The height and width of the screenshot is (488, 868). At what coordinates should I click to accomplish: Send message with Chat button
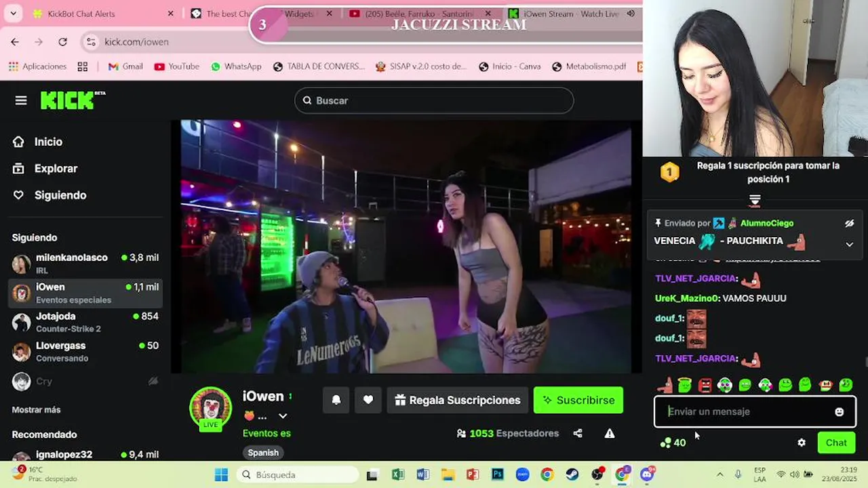click(x=836, y=443)
